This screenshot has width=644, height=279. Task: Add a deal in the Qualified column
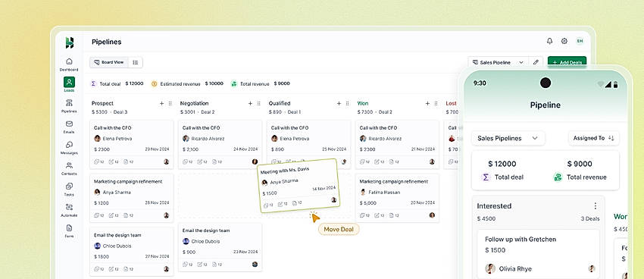tap(339, 104)
